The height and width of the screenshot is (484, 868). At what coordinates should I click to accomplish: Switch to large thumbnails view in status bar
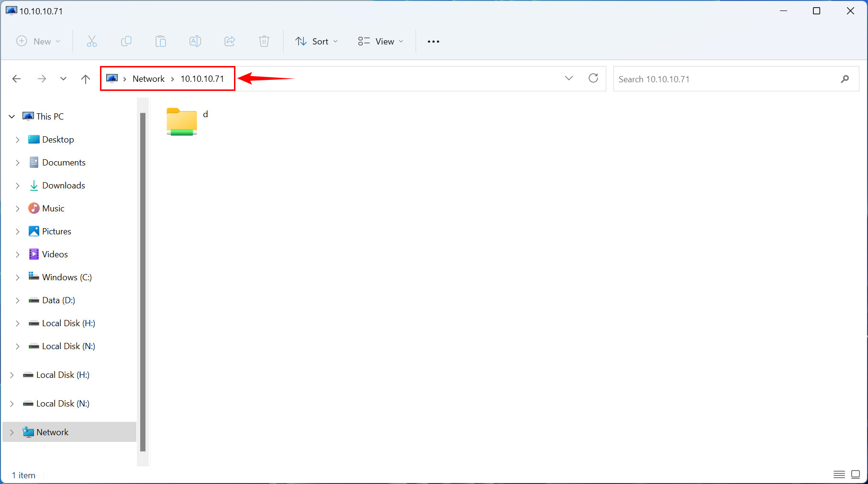[x=856, y=474]
